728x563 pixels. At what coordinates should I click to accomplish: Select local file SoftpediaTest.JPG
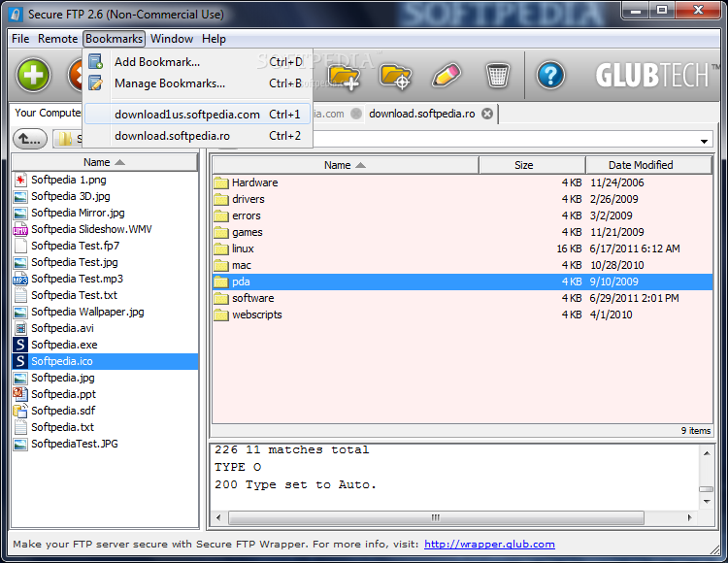point(105,444)
